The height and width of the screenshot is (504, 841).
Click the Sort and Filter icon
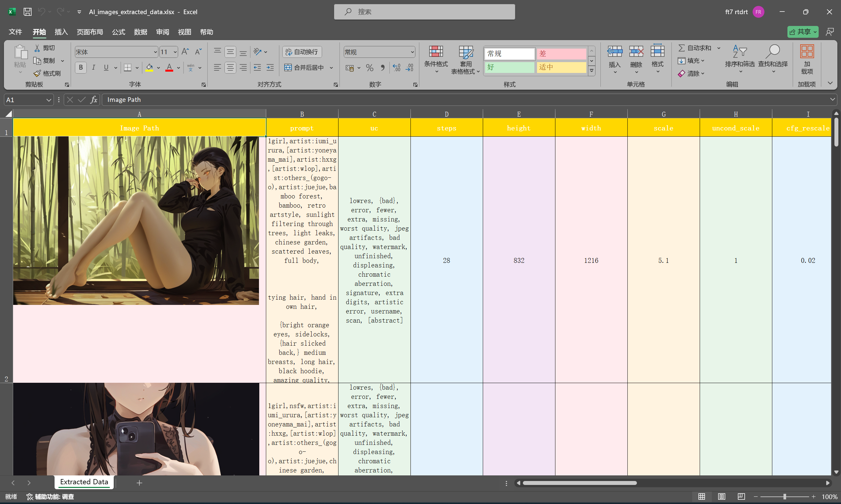(739, 52)
